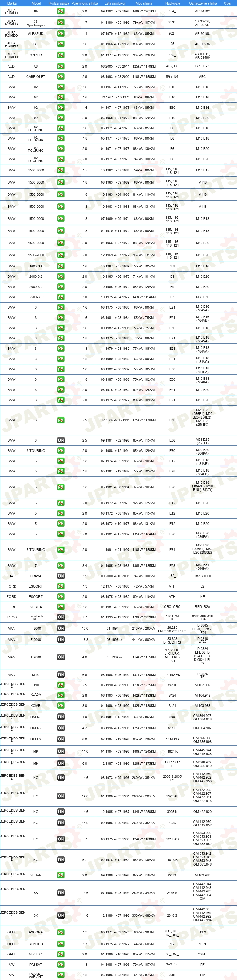Screen dimensions: 237x980
Task: Click engine code M 104.942
Action: coord(202,695)
